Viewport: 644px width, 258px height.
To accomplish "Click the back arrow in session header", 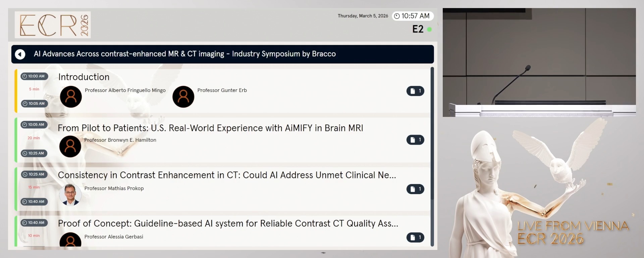I will point(20,54).
